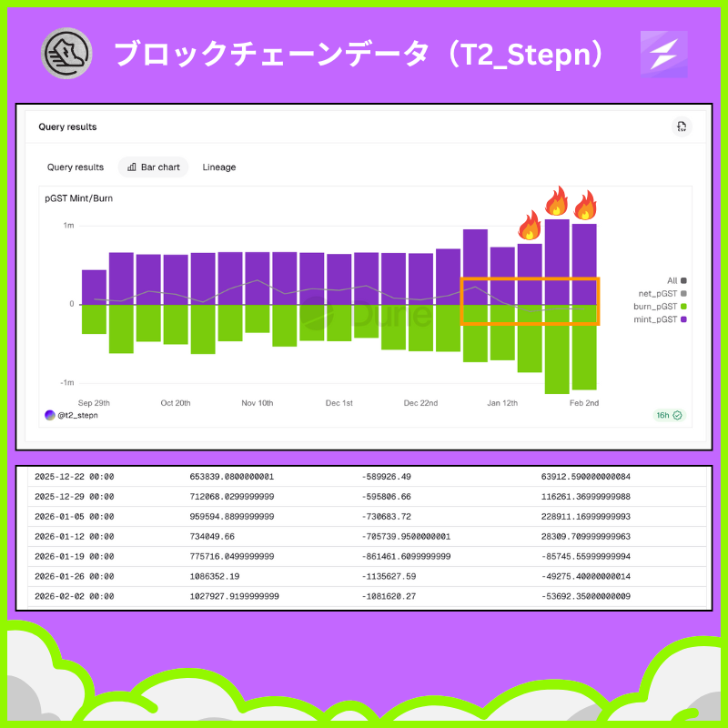
Task: Click the Nov 10th axis label
Action: coord(258,403)
